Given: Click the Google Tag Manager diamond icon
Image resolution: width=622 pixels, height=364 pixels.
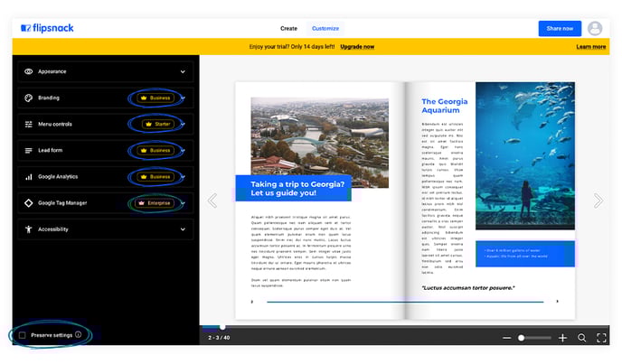Looking at the screenshot, I should [29, 203].
